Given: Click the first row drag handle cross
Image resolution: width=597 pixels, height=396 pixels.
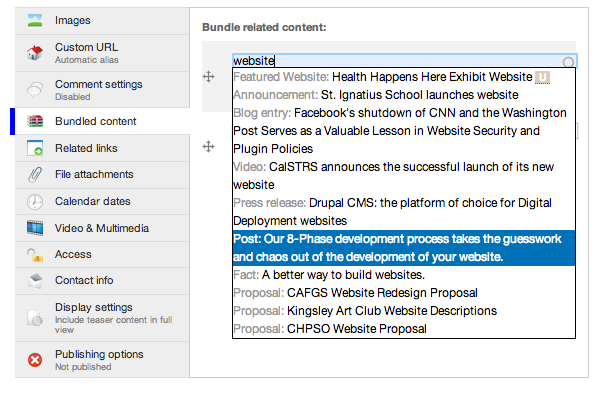Looking at the screenshot, I should (209, 77).
